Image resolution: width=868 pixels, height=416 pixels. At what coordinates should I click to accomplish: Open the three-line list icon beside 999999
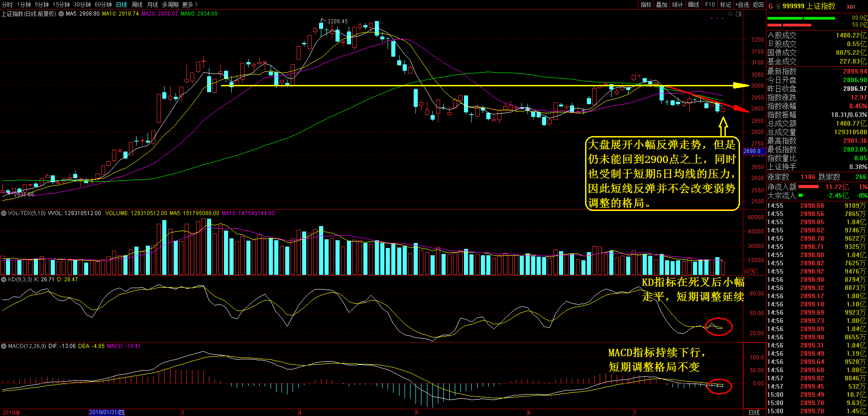(778, 6)
